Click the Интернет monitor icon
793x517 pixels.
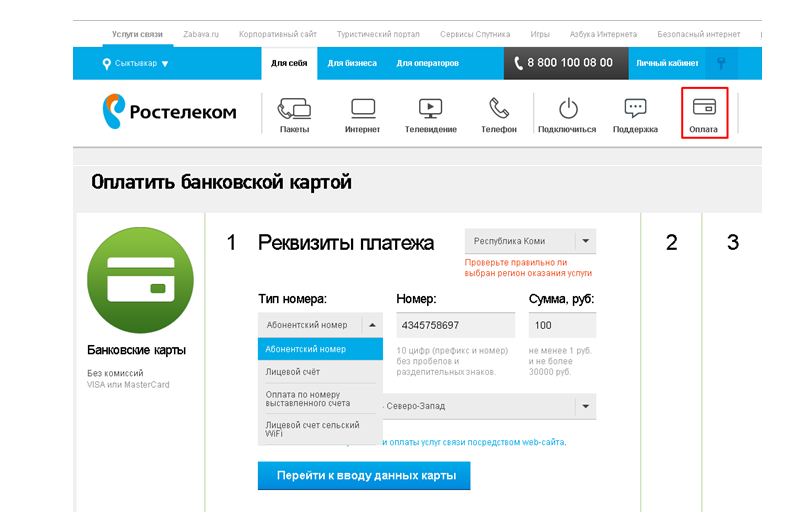click(362, 108)
